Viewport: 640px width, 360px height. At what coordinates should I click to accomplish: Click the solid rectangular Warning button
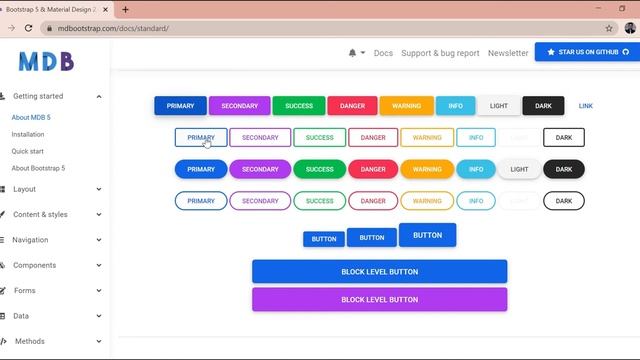(407, 106)
